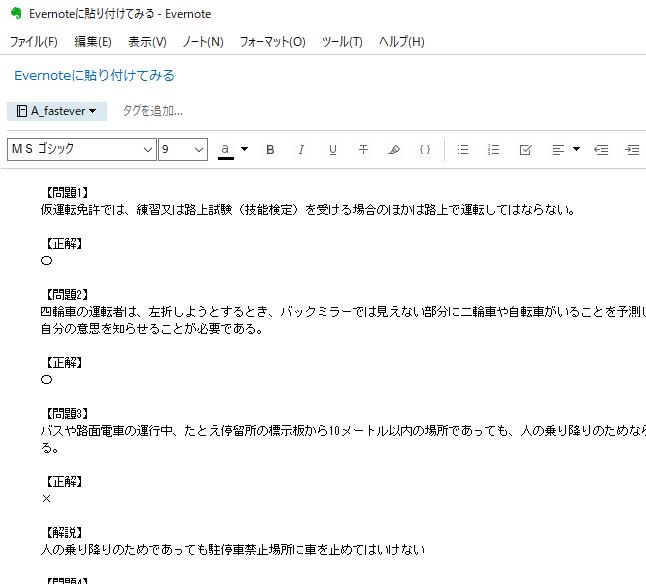The height and width of the screenshot is (584, 646).
Task: Insert a checkbox to-do item
Action: tap(525, 150)
